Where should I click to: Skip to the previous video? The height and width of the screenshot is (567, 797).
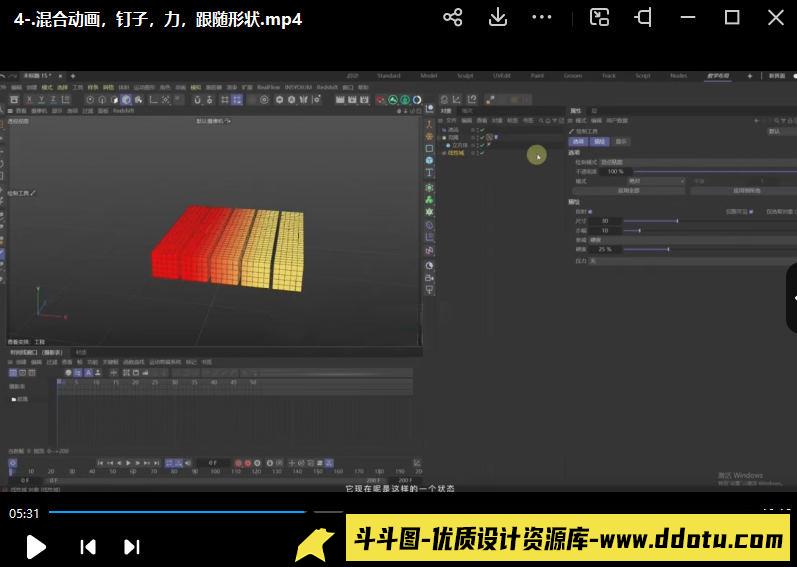88,547
